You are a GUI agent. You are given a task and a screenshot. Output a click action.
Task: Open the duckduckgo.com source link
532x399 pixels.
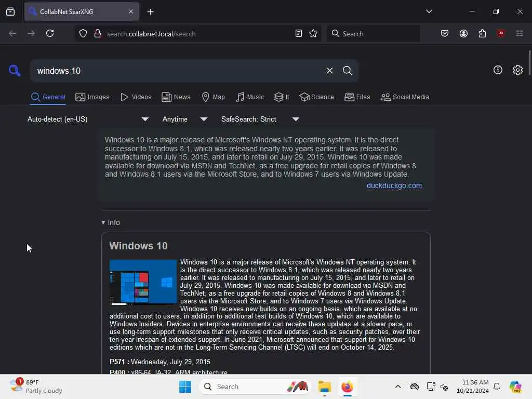point(394,185)
